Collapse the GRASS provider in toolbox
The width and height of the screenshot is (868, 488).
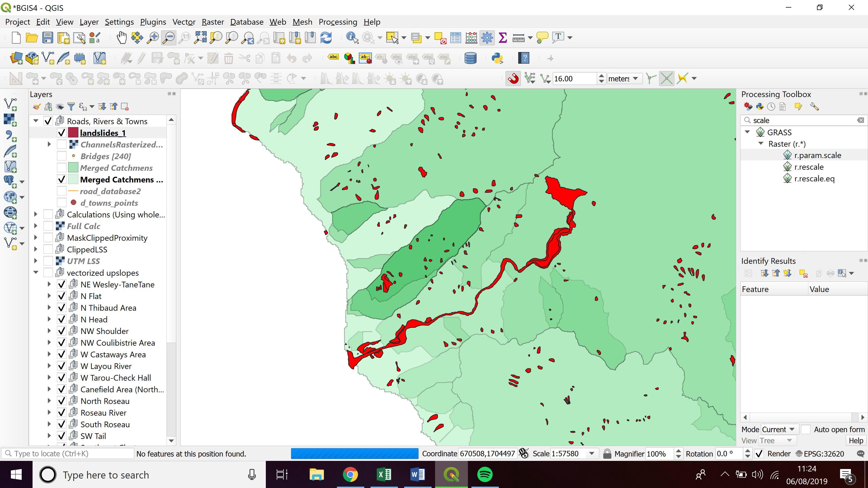tap(747, 132)
